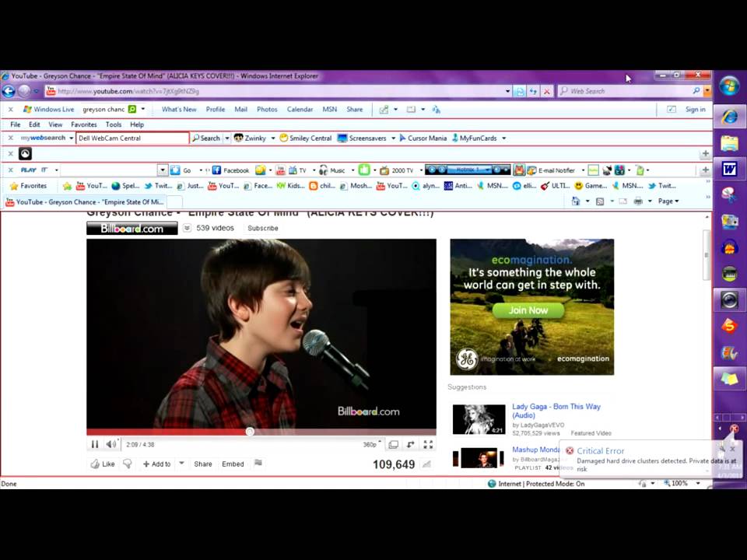Open Windows Explorer folder from taskbar
Screen dimensions: 747x560
tap(729, 143)
